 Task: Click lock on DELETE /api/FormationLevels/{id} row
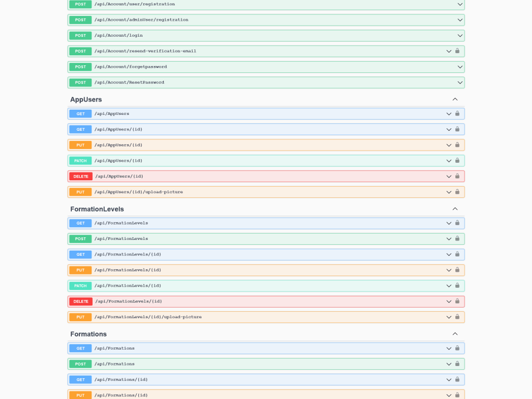(457, 301)
